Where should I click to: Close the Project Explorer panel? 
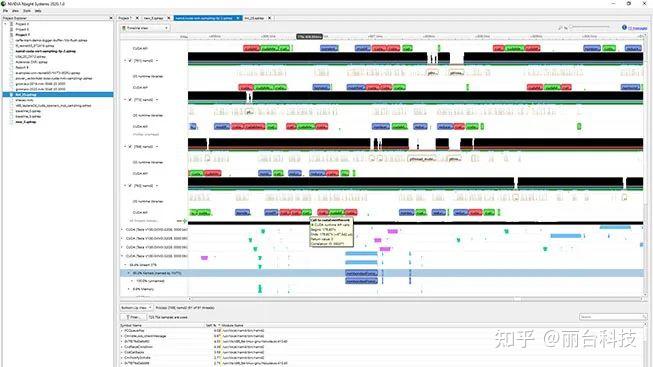[111, 18]
